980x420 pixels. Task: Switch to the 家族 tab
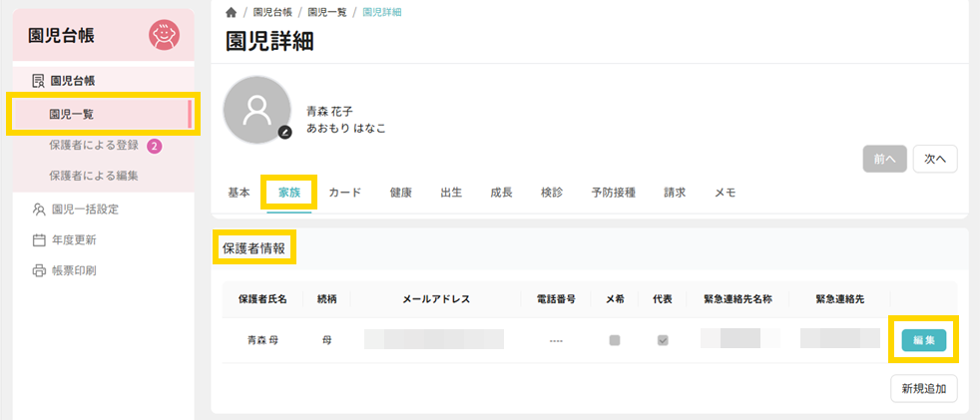[289, 193]
